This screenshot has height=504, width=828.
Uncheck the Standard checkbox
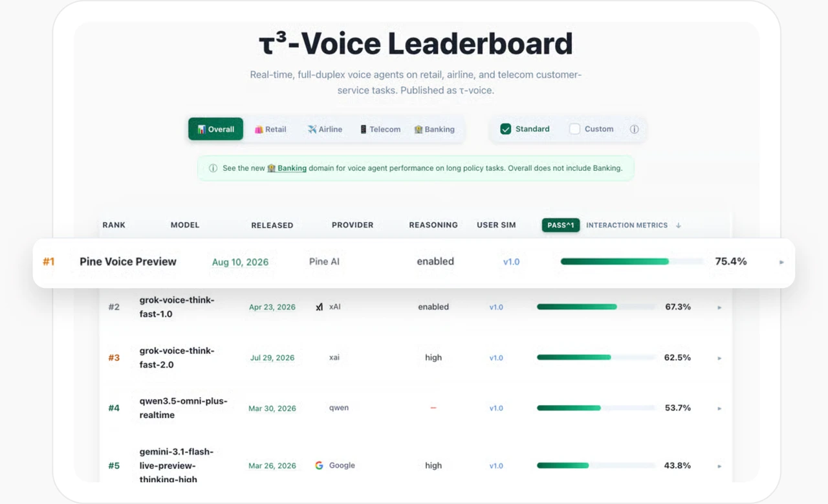(x=506, y=129)
